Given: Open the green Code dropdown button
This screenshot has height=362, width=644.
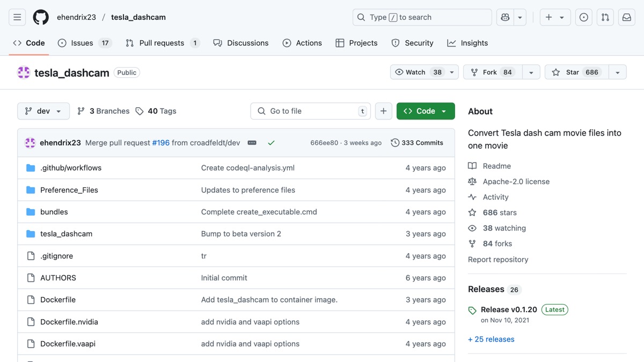Looking at the screenshot, I should pyautogui.click(x=426, y=111).
